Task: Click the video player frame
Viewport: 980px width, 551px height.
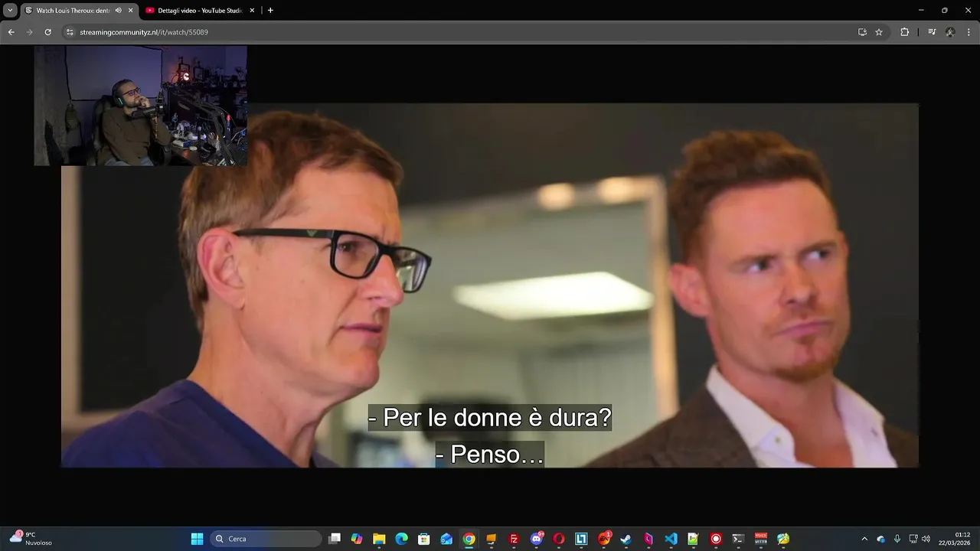Action: click(490, 285)
